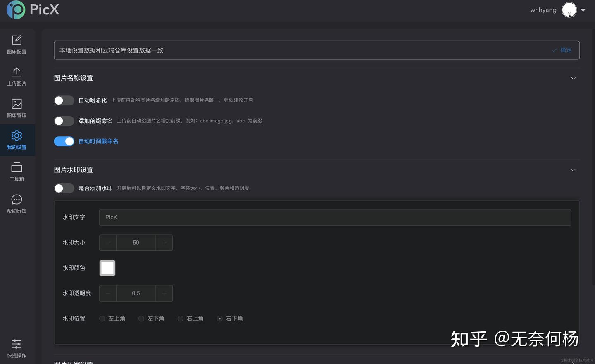Collapse the 图片水印设置 section
The width and height of the screenshot is (595, 364).
[x=573, y=170]
